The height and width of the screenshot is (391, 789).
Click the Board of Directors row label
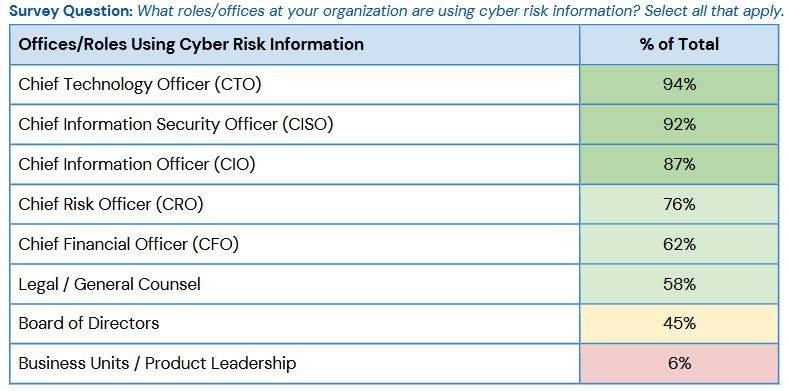[89, 323]
